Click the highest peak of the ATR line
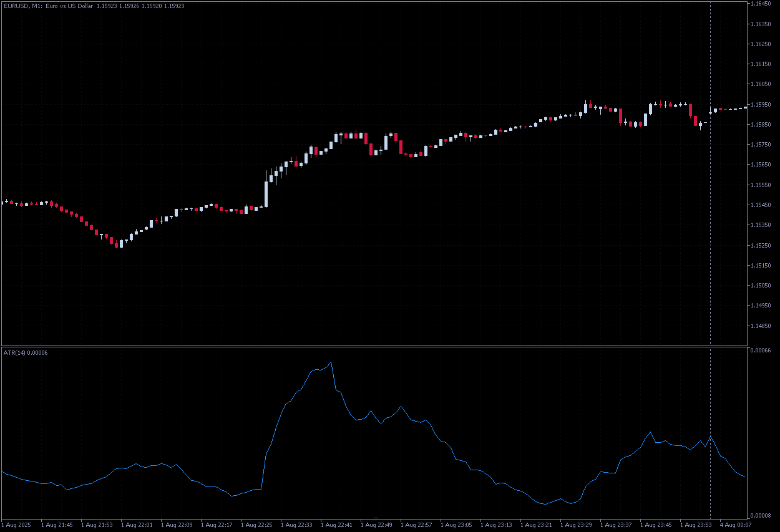The width and height of the screenshot is (780, 532). [331, 362]
